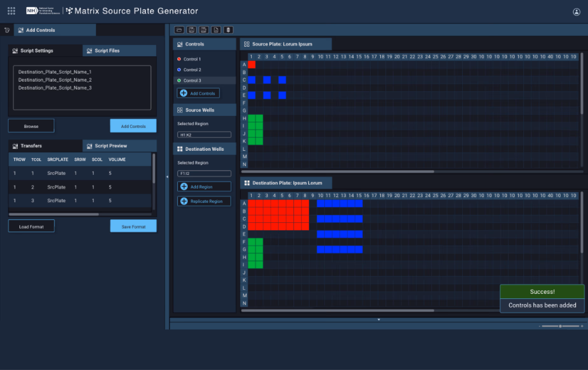Image resolution: width=588 pixels, height=370 pixels.
Task: Click red well A1 in Source Plate
Action: tap(251, 64)
